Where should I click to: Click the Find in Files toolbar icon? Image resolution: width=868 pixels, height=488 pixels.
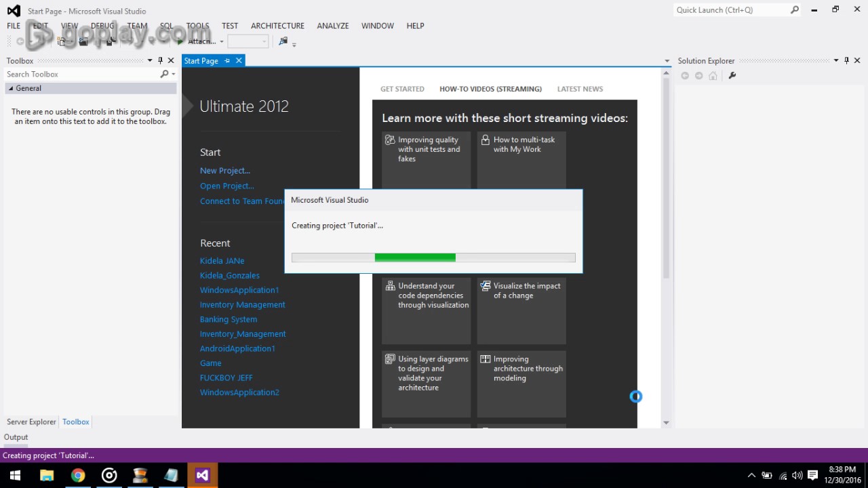(x=283, y=41)
